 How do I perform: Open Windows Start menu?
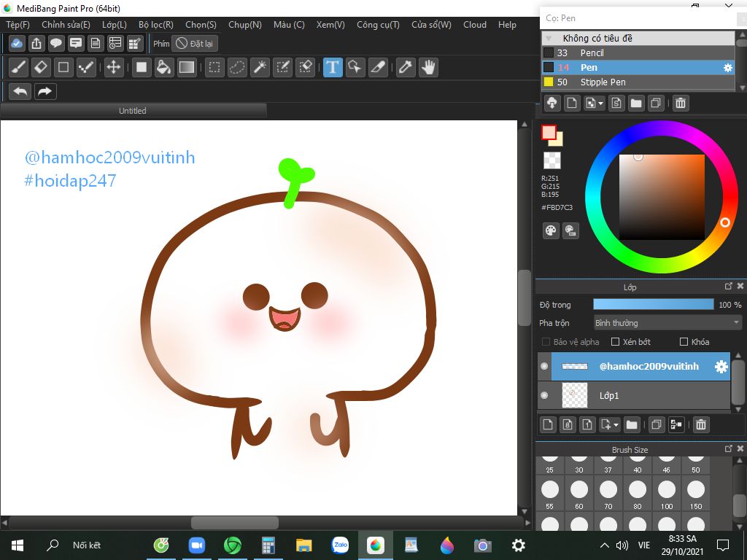tap(18, 545)
